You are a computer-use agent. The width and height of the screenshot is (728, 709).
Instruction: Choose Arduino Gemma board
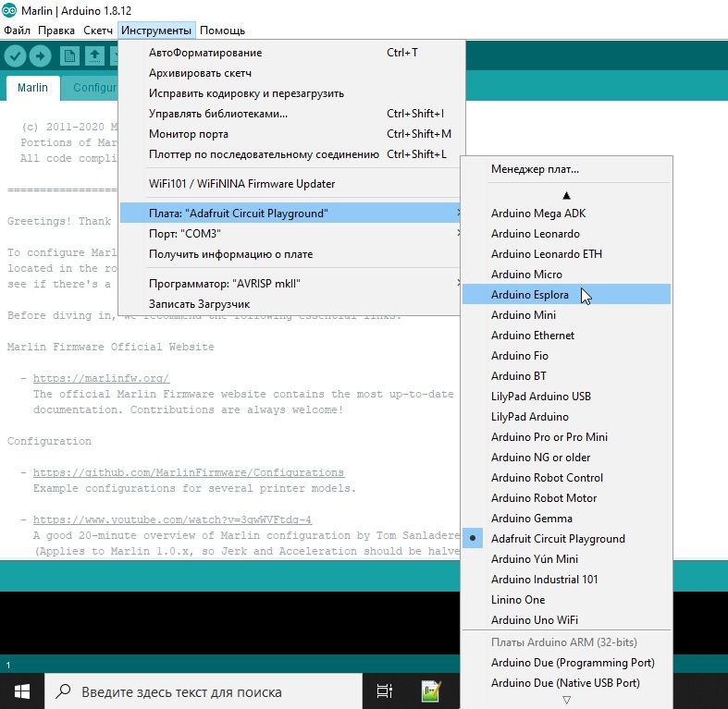(566, 519)
